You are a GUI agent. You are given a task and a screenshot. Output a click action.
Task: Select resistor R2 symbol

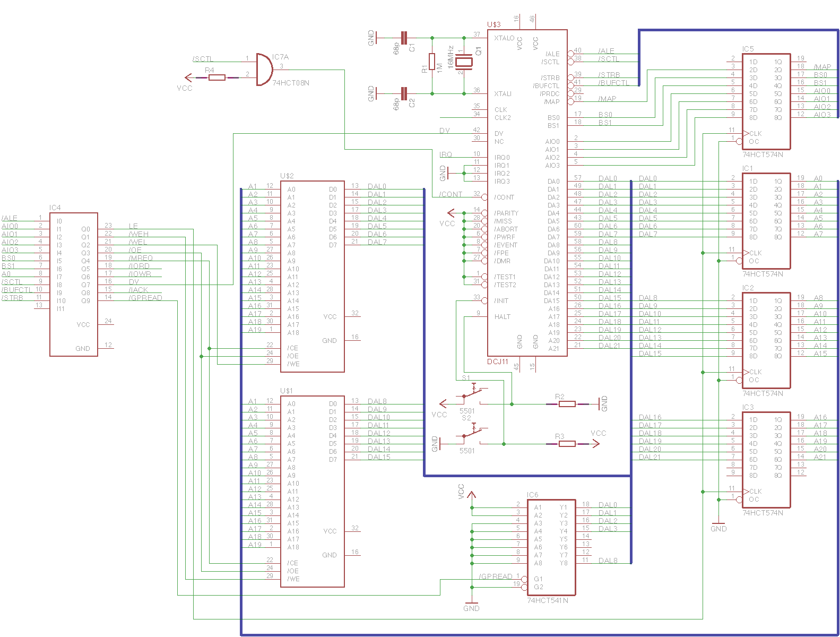coord(567,404)
